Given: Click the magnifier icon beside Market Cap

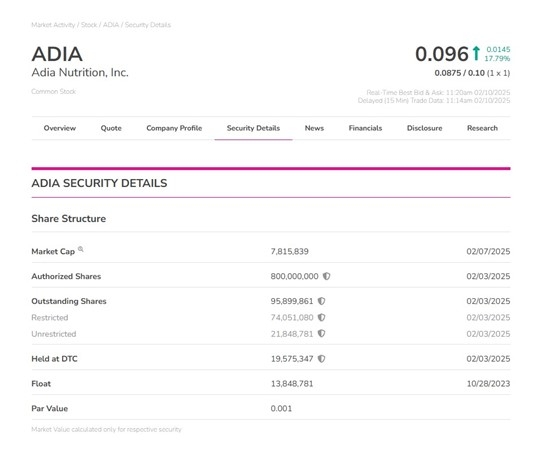Looking at the screenshot, I should coord(81,249).
